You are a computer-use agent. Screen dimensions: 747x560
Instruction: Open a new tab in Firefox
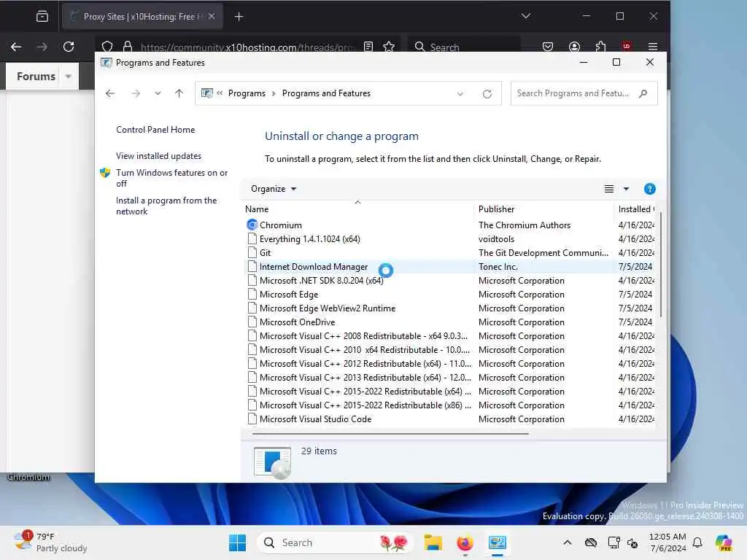coord(239,17)
